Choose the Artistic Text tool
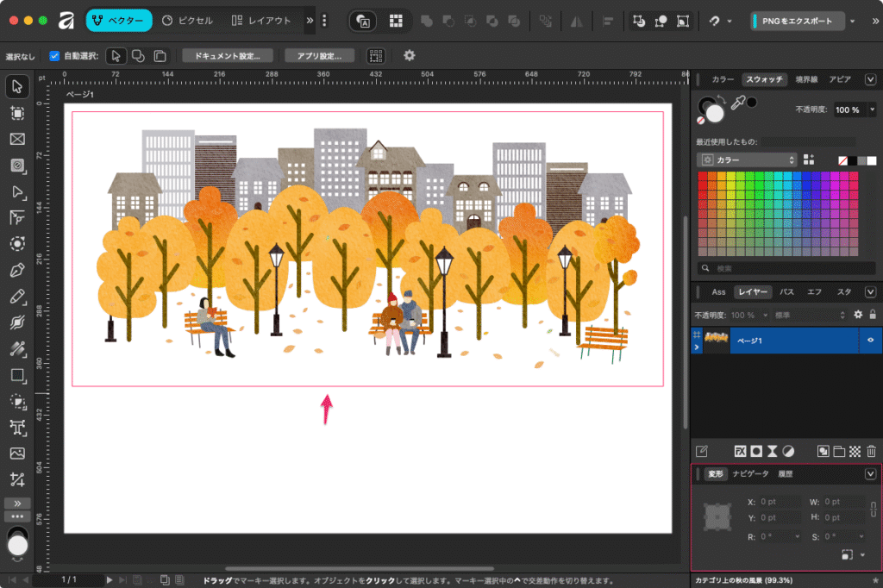Viewport: 883px width, 588px height. pos(17,427)
